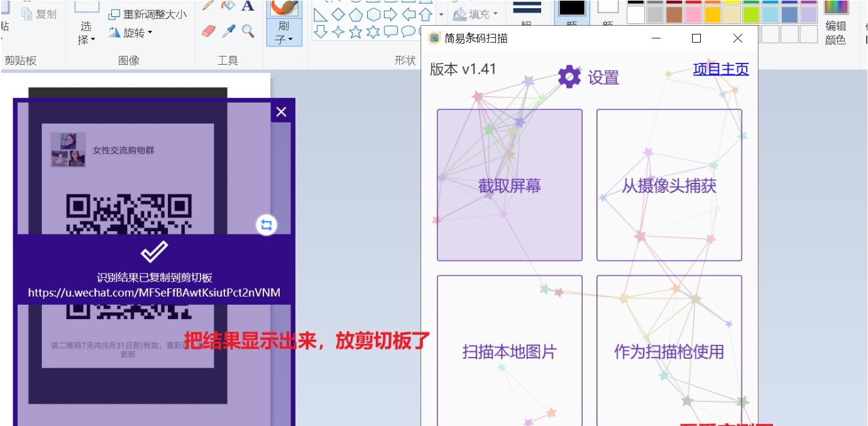Choose the diamond shape

click(338, 14)
